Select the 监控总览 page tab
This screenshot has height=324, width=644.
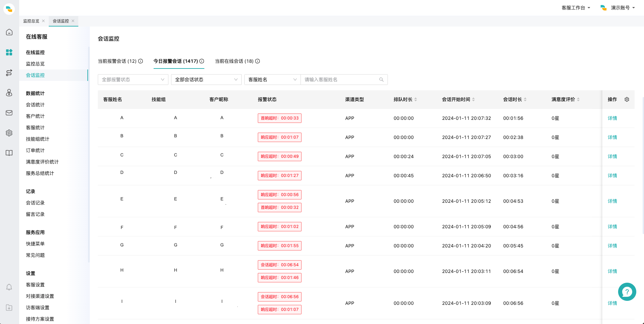(31, 21)
